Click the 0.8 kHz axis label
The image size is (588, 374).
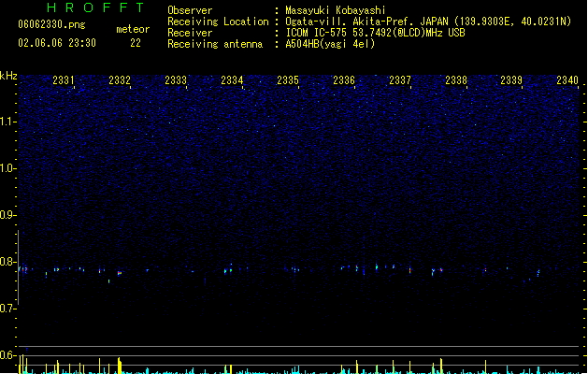click(8, 262)
